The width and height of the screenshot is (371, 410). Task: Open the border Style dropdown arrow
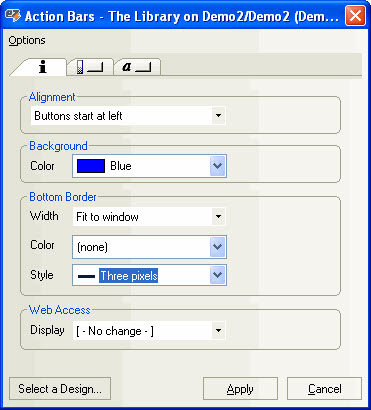point(218,275)
